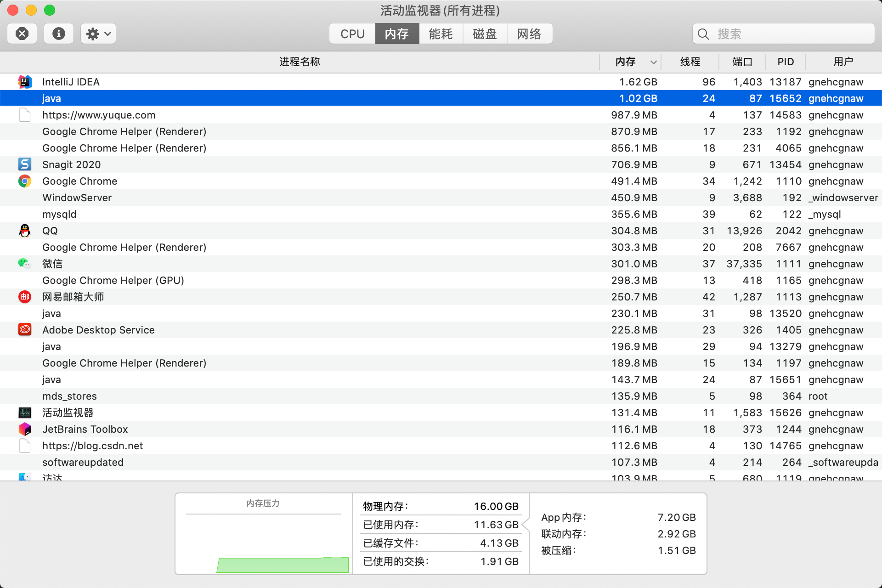Select the highlighted java process 15652

(441, 98)
